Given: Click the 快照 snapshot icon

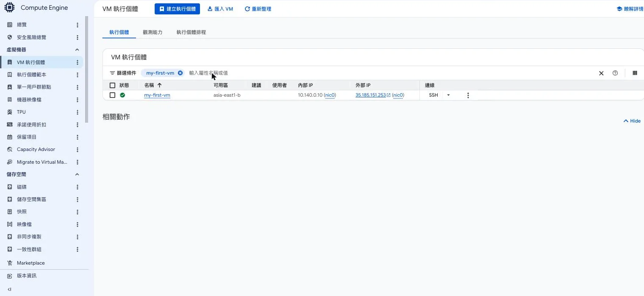Looking at the screenshot, I should pos(10,212).
